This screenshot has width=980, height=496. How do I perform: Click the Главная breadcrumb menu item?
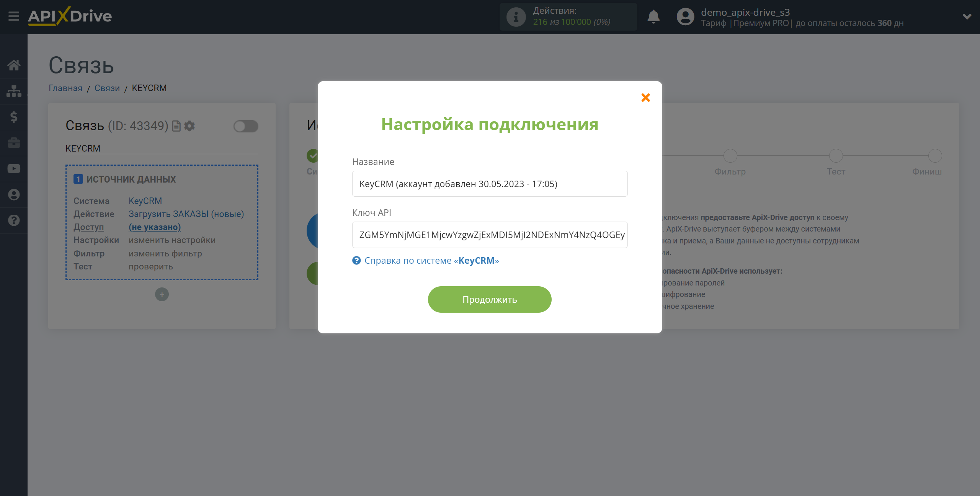click(x=66, y=88)
